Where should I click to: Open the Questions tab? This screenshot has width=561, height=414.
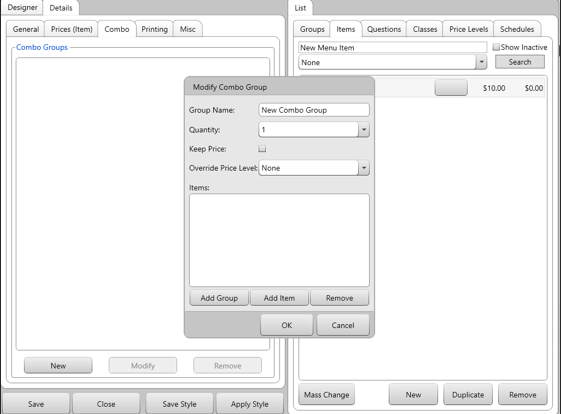pos(384,29)
